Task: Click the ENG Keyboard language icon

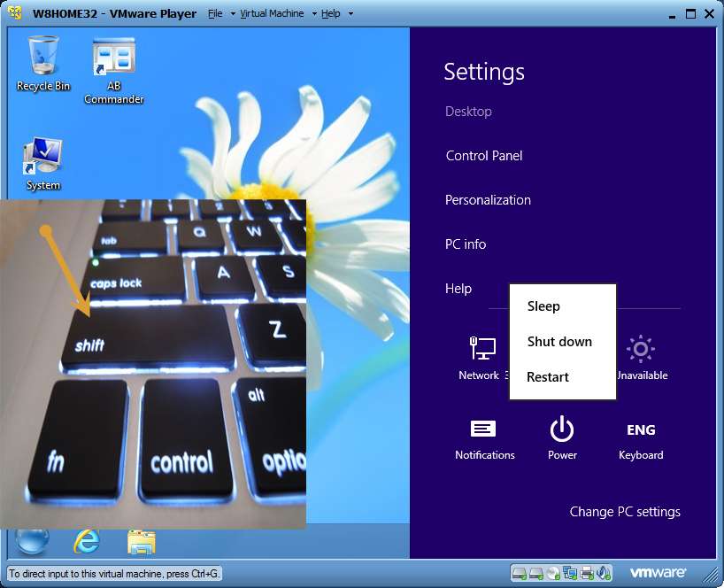Action: [x=641, y=431]
